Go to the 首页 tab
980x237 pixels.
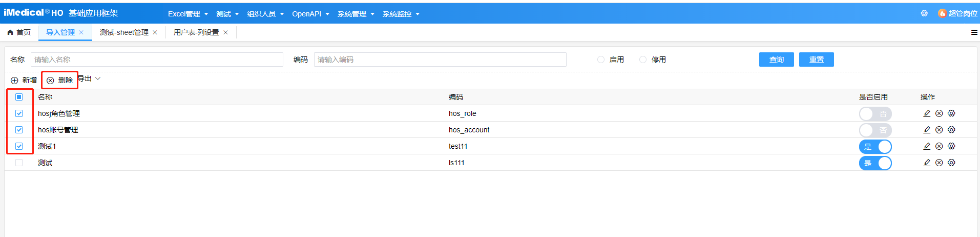click(x=19, y=32)
